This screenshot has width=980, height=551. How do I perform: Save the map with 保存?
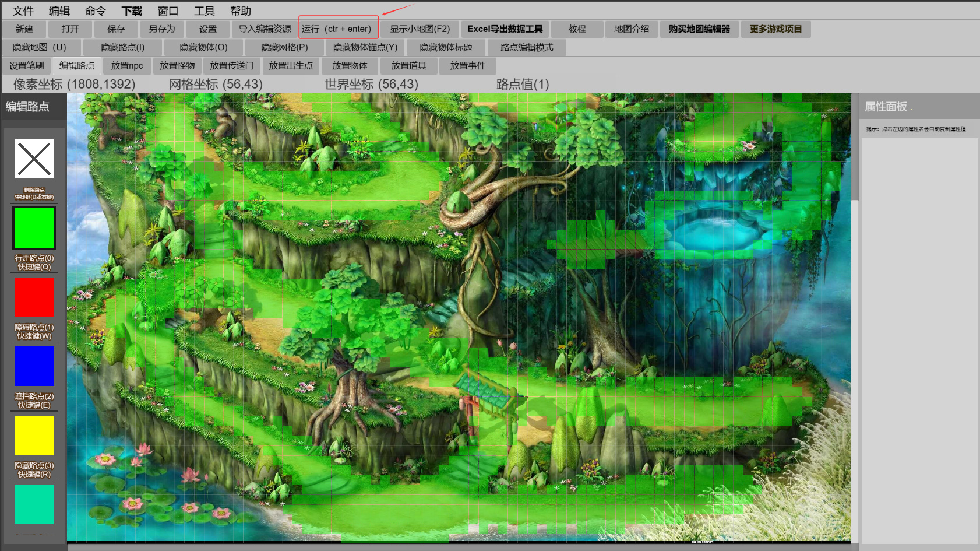[116, 29]
